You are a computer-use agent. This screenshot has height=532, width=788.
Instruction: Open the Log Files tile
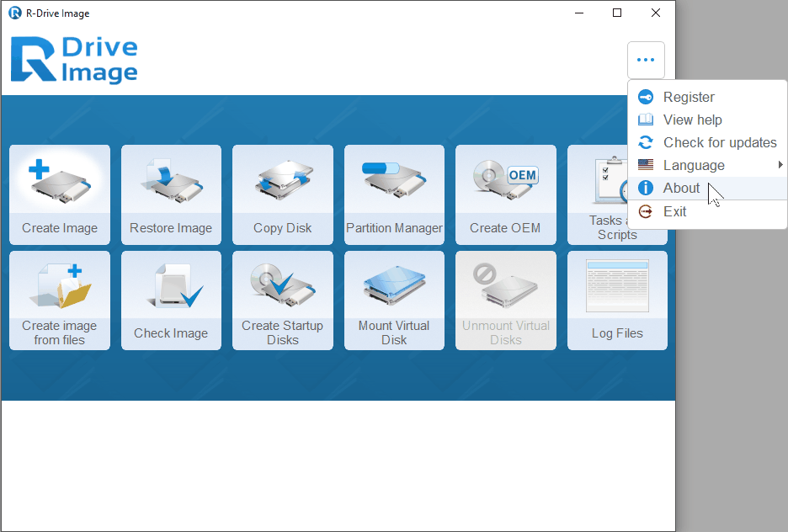click(617, 301)
